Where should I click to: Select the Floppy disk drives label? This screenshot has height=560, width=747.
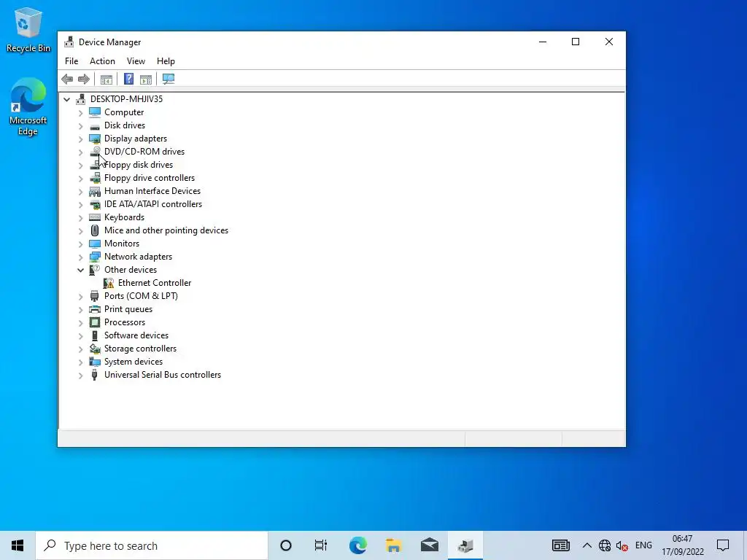pyautogui.click(x=139, y=165)
